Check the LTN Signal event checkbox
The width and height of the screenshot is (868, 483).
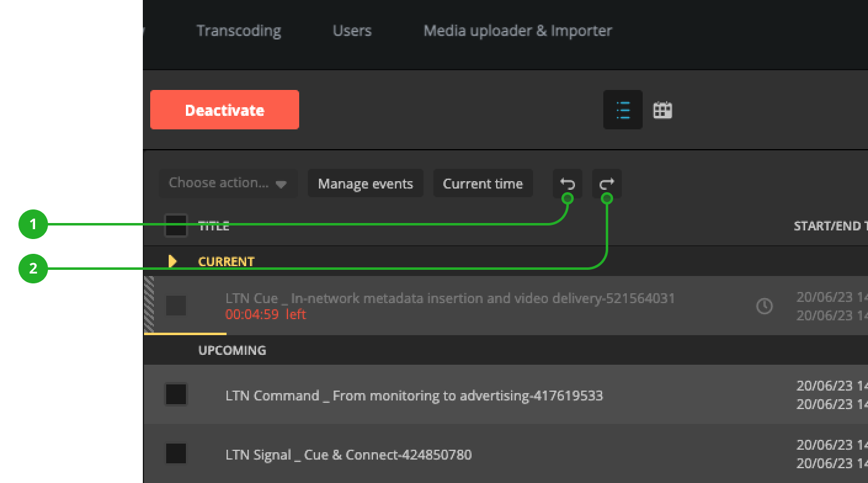176,454
